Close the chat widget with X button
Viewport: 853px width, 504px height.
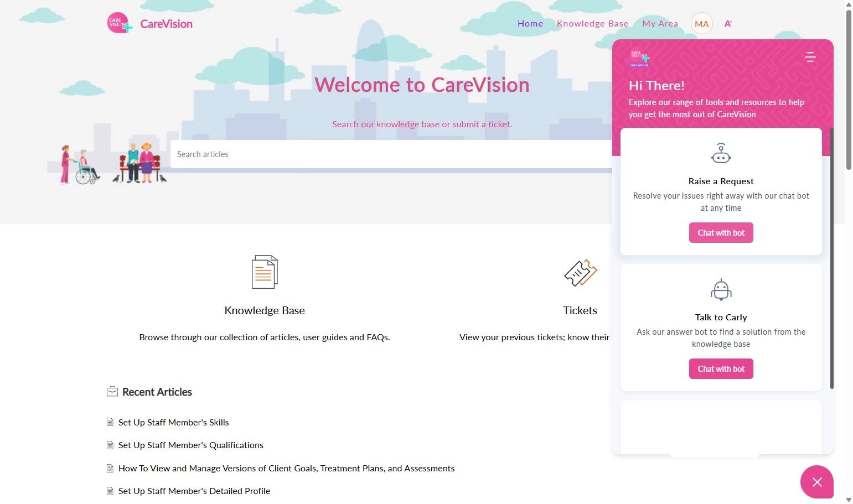point(816,482)
